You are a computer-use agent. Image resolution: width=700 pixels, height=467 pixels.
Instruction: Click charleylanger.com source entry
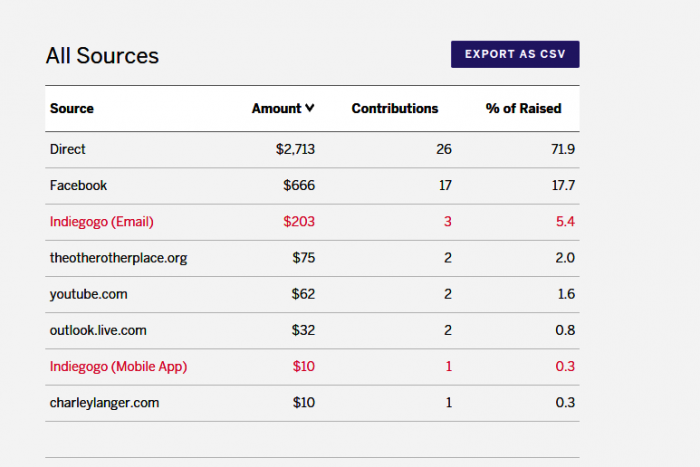click(104, 402)
